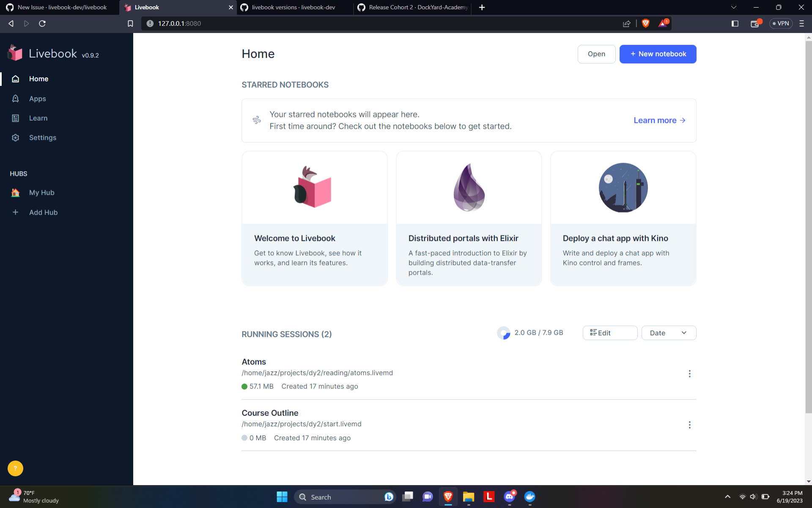Toggle the browser sidebar panel icon
The image size is (812, 508).
[x=735, y=23]
